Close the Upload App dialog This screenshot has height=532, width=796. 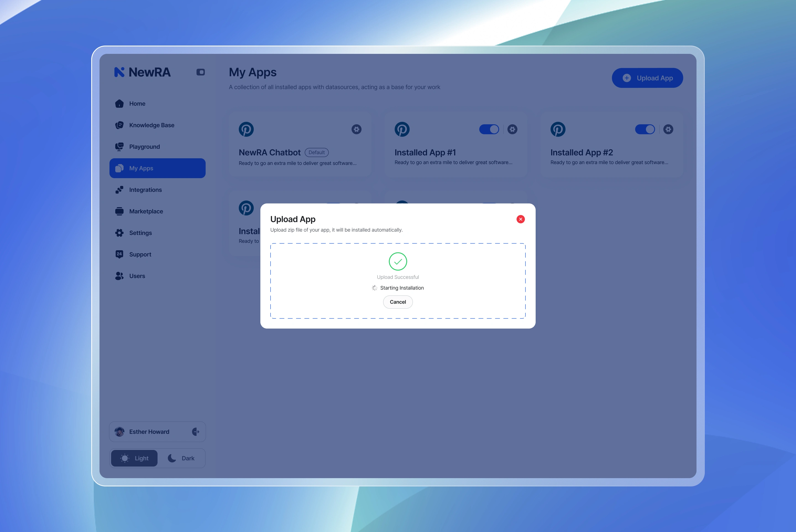click(520, 219)
